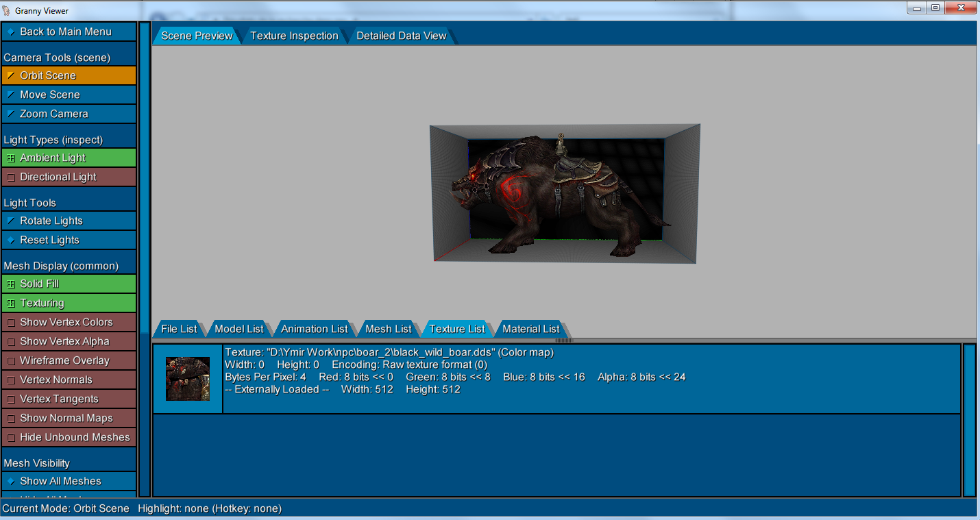
Task: Click the "Blue: 8 bits << 16" text
Action: click(x=544, y=377)
